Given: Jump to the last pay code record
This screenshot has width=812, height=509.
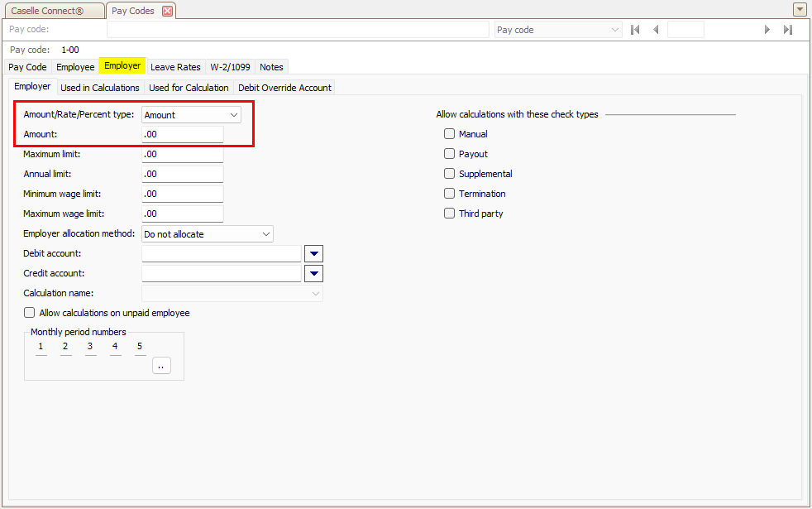Looking at the screenshot, I should (788, 30).
